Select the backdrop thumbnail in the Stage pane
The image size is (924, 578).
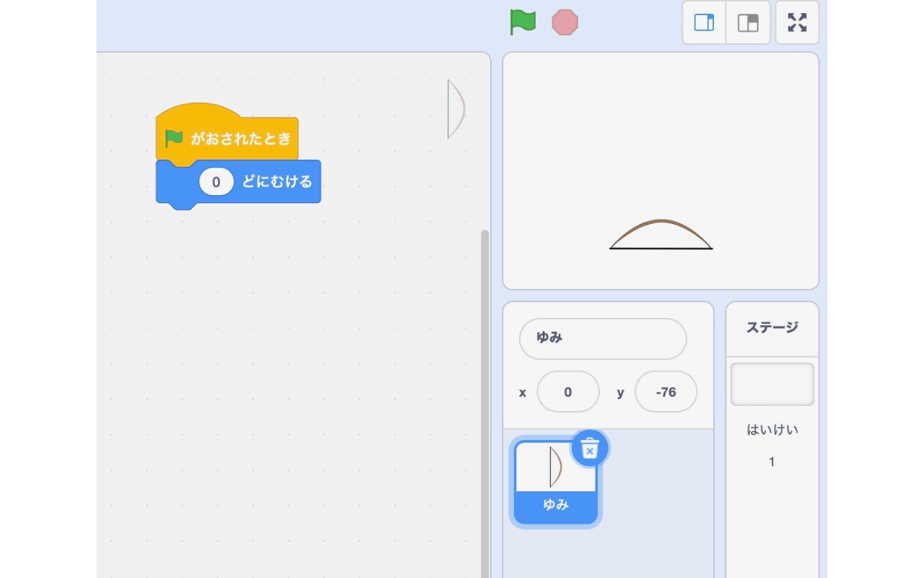(x=772, y=384)
